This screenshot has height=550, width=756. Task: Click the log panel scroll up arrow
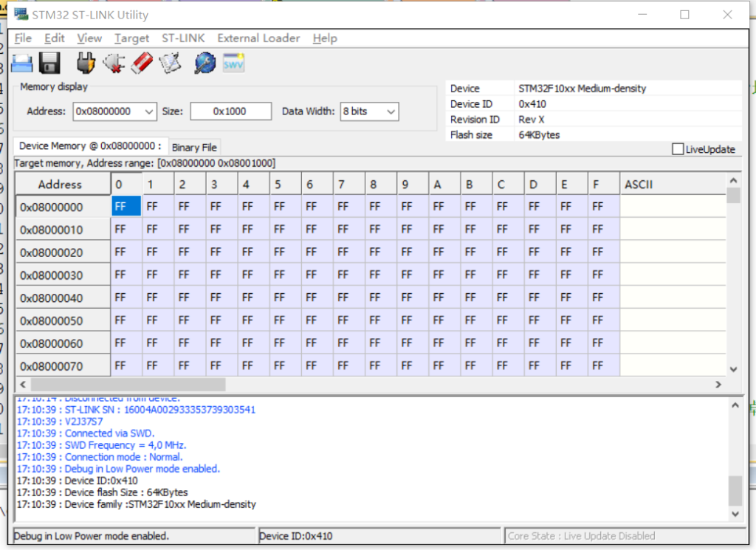coord(735,405)
